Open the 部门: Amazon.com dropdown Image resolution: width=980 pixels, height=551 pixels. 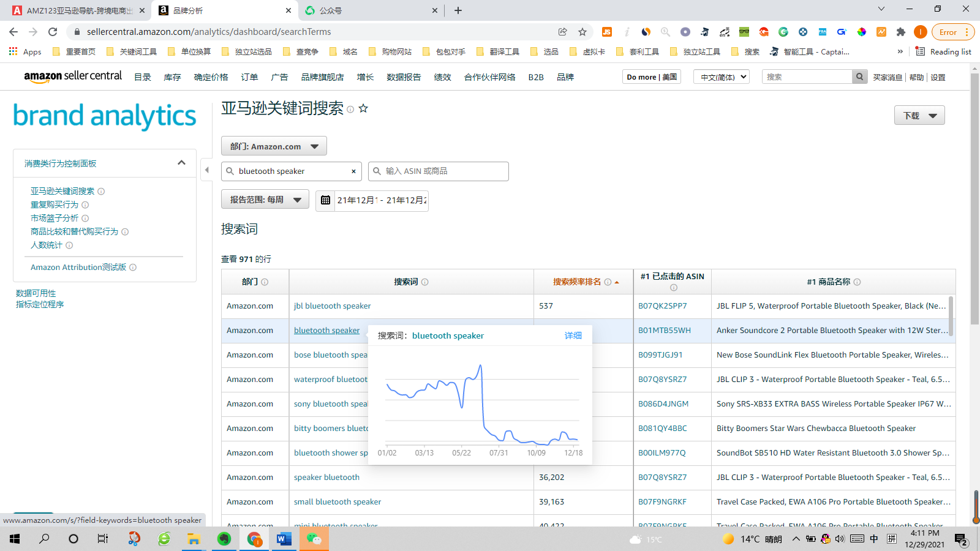[273, 146]
